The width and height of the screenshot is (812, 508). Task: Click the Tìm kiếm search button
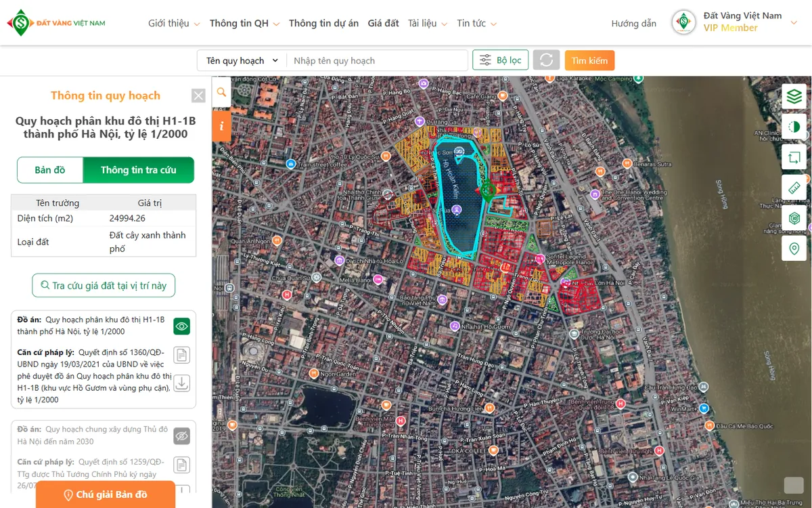click(589, 60)
